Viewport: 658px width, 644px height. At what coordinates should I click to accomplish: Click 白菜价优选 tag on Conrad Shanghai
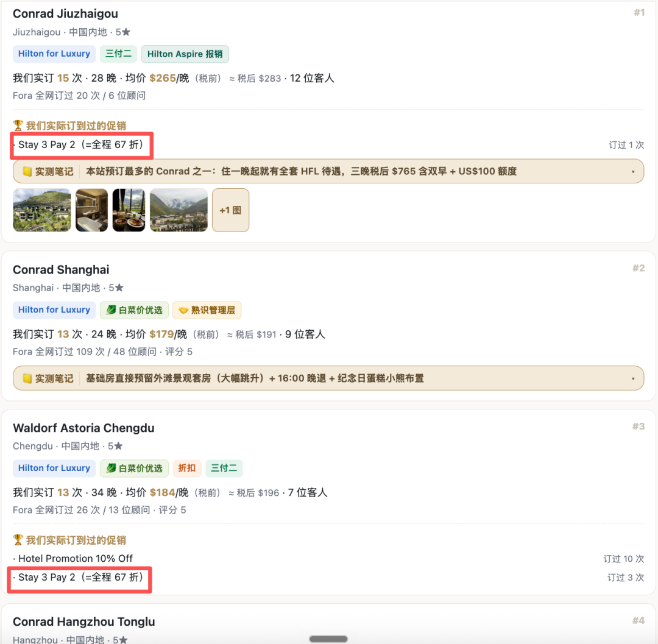tap(134, 310)
